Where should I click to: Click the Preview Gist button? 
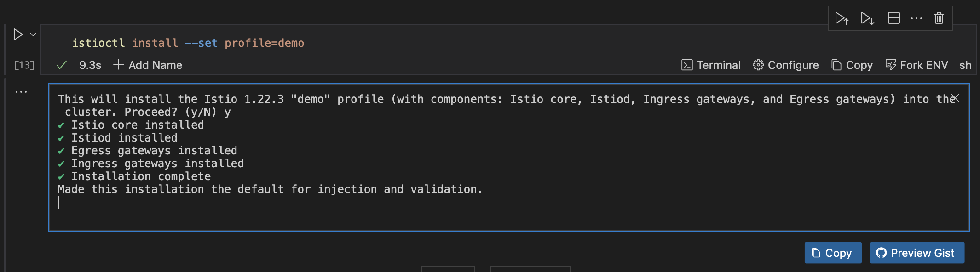pos(917,253)
